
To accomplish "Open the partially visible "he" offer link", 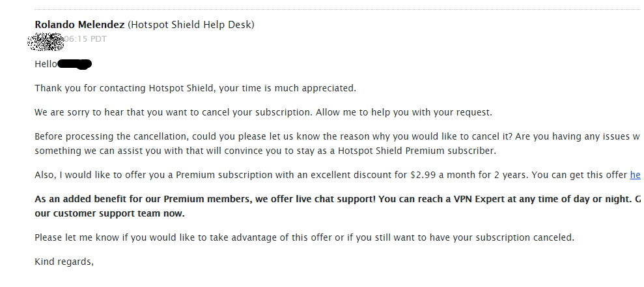I will coord(635,175).
